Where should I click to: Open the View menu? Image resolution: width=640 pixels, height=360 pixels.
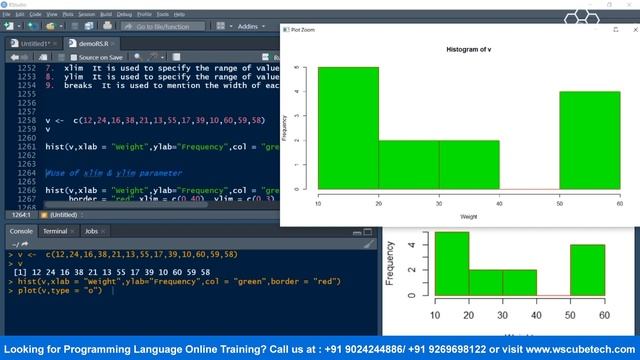click(52, 14)
